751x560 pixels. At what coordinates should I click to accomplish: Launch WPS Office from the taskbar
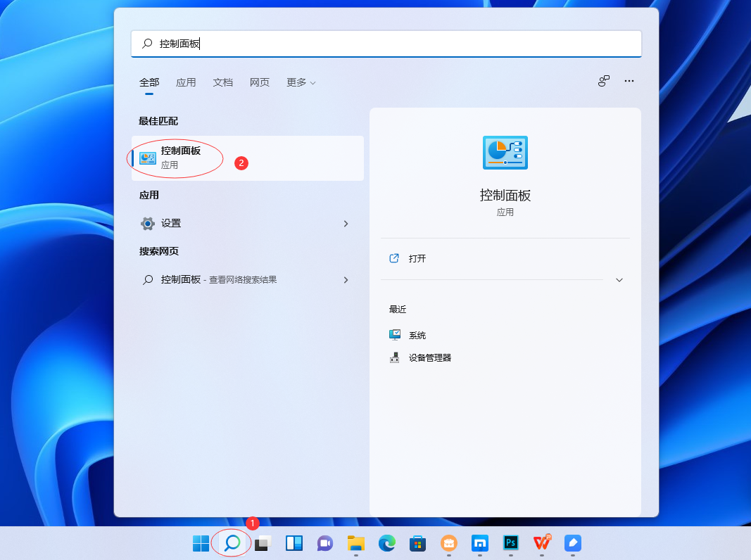pyautogui.click(x=541, y=543)
